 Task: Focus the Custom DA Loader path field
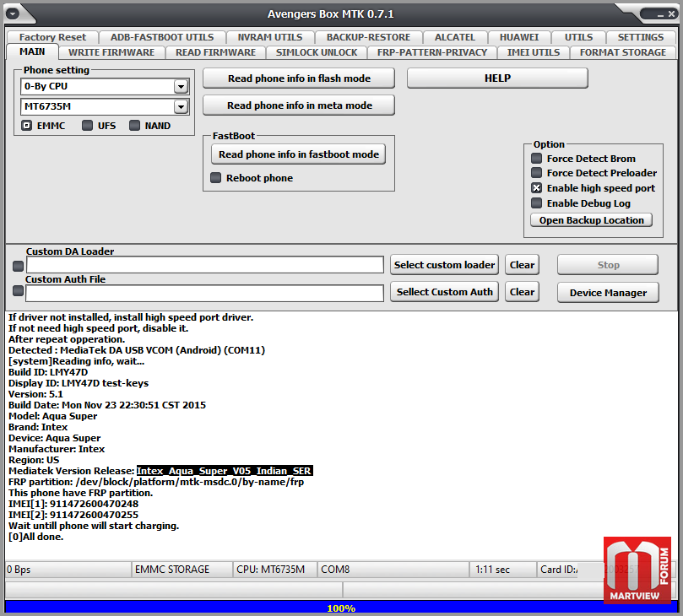coord(204,265)
